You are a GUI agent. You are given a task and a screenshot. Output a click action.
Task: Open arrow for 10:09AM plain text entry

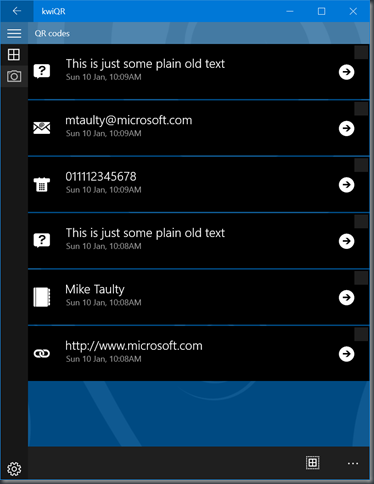[346, 72]
